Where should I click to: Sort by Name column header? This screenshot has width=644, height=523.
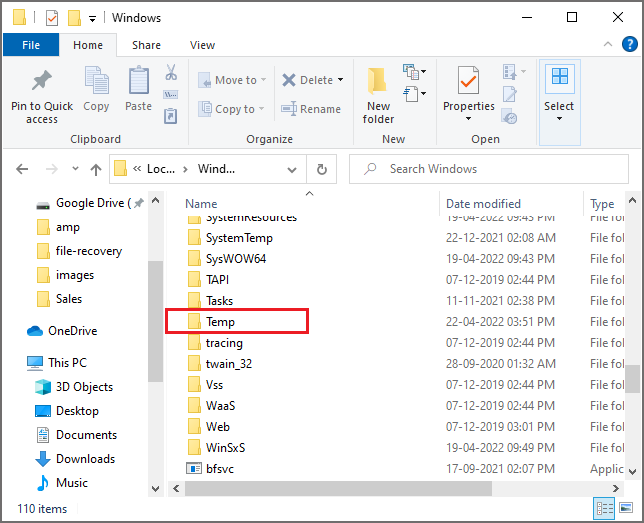[x=201, y=204]
